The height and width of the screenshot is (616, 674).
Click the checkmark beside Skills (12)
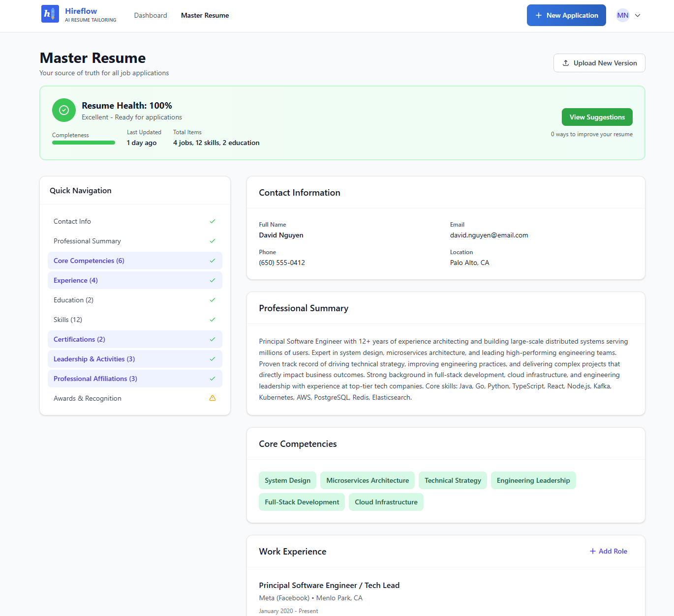pos(213,320)
